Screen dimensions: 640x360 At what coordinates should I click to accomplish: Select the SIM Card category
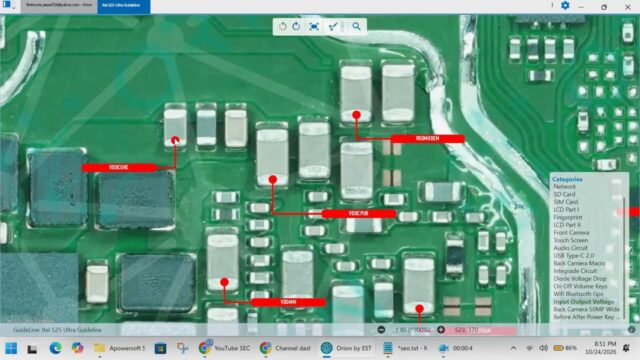coord(566,202)
